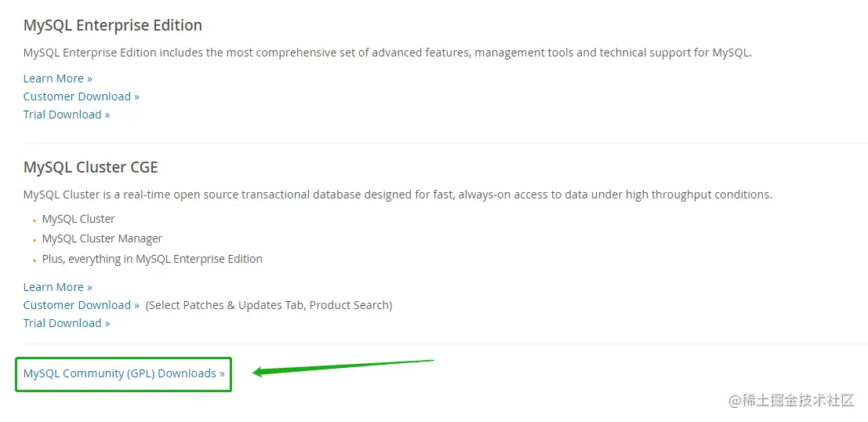Click the MySQL Cluster bullet item text
Screen dimensions: 868x422
point(78,220)
